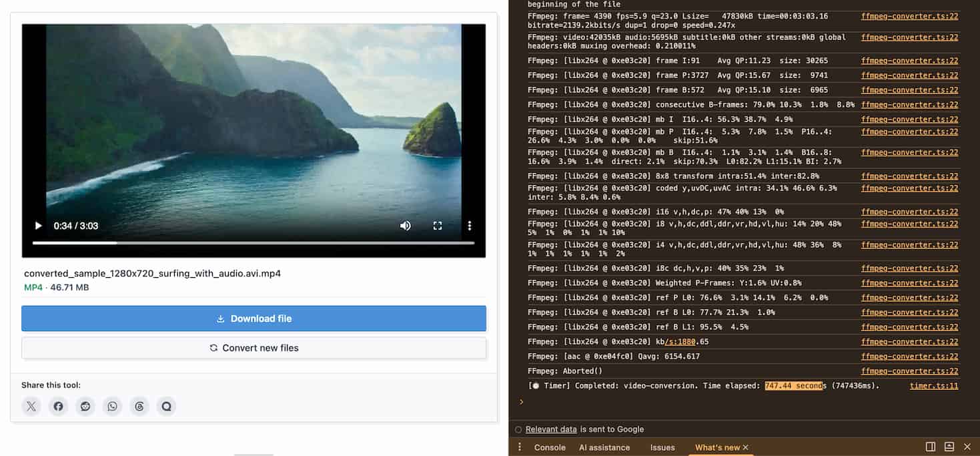The width and height of the screenshot is (980, 456).
Task: Click the Convert new files button
Action: (254, 348)
